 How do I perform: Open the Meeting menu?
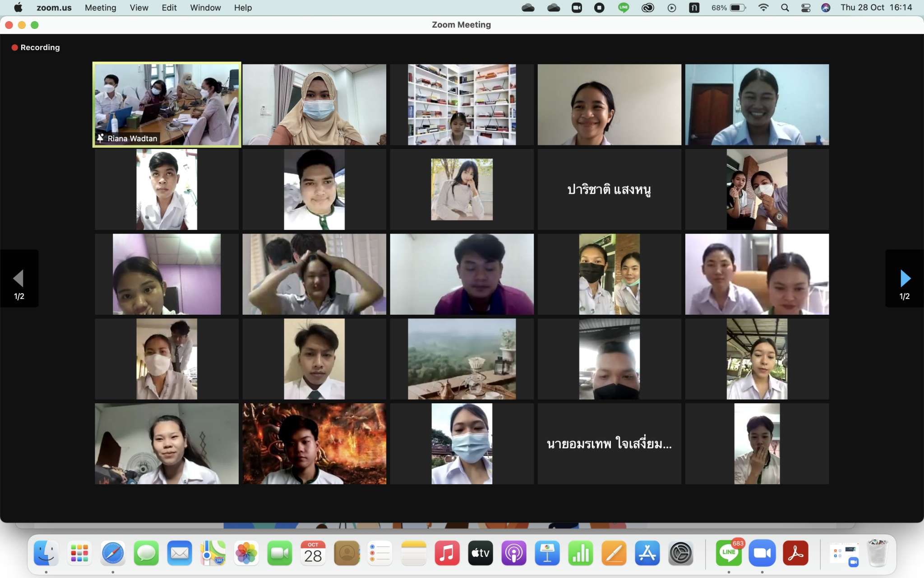(x=100, y=8)
